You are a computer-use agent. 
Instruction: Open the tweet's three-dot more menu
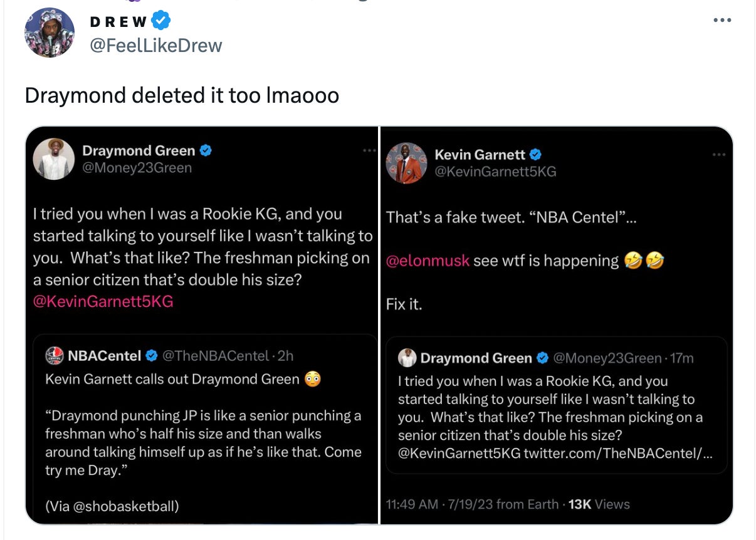tap(722, 21)
